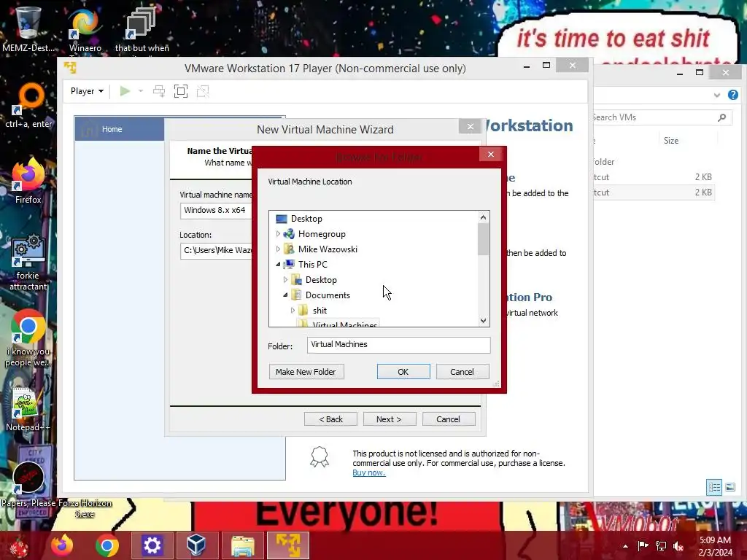747x560 pixels.
Task: Click search magnifier icon in Explorer window
Action: (721, 117)
